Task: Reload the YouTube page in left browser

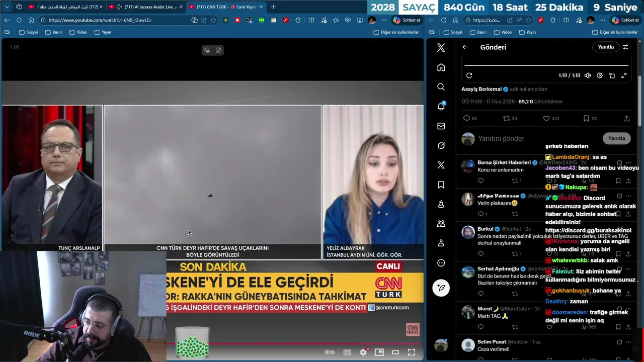Action: coord(19,20)
